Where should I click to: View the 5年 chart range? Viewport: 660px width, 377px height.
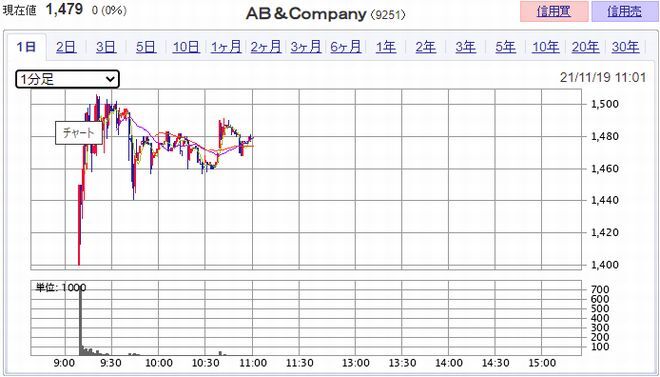(506, 47)
